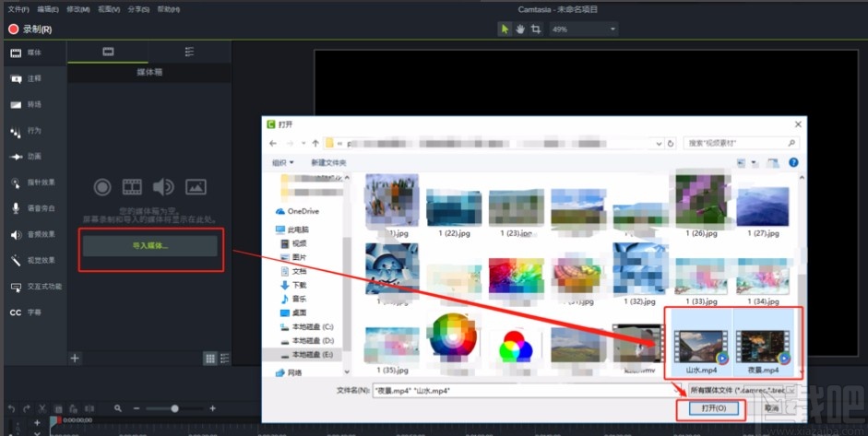
Task: Click the timeline zoom-out minus button
Action: coord(137,408)
